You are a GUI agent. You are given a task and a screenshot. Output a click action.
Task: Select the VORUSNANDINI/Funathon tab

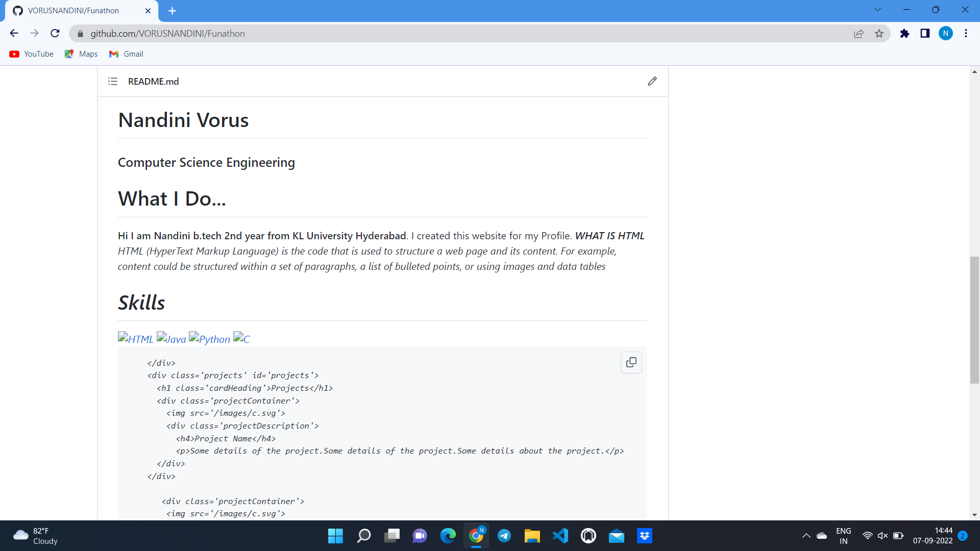[x=74, y=11]
